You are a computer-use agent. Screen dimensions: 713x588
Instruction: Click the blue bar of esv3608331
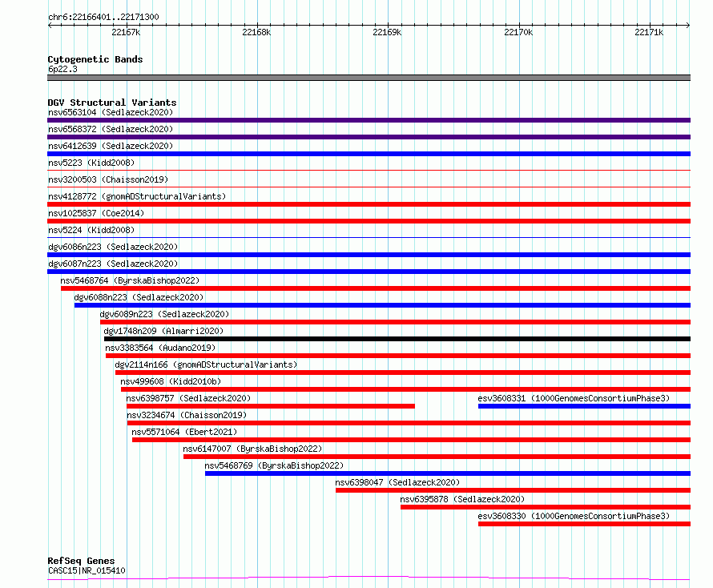tap(584, 406)
